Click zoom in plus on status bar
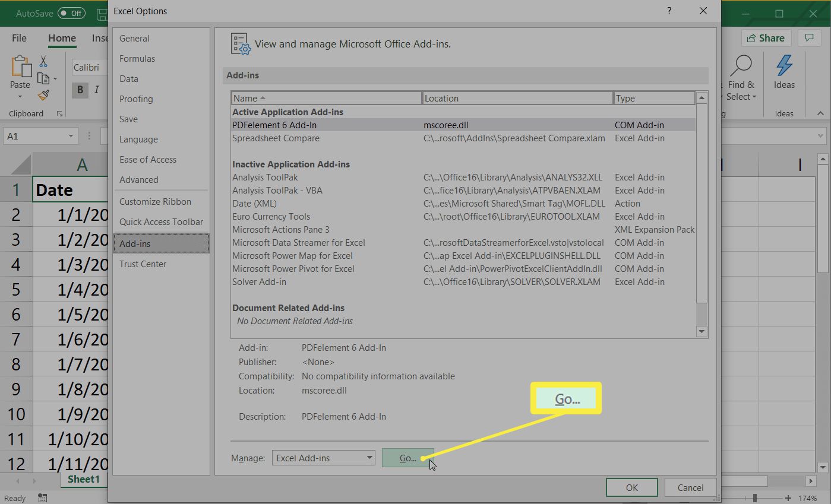Image resolution: width=831 pixels, height=504 pixels. click(788, 498)
